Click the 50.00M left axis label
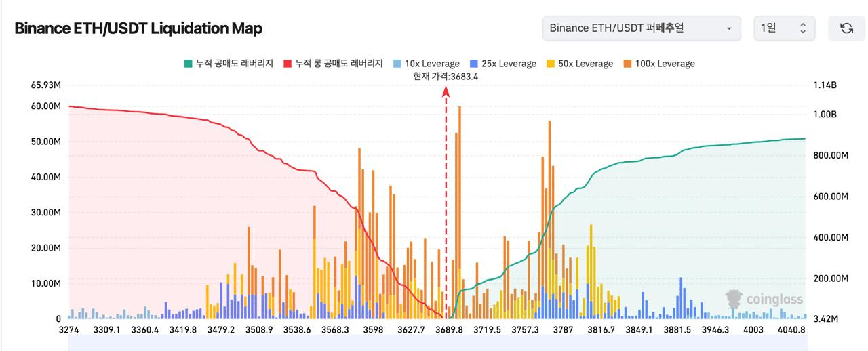 click(x=46, y=142)
